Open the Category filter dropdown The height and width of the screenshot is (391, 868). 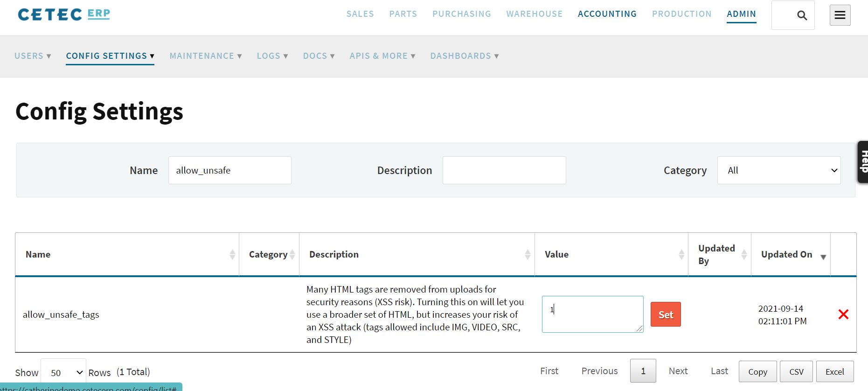779,170
